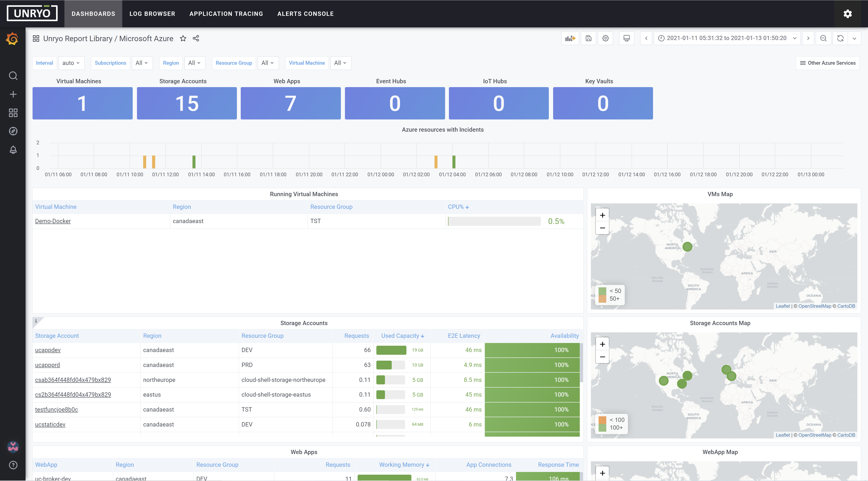Screen dimensions: 868x481
Task: Star the Microsoft Azure dashboard
Action: (x=183, y=38)
